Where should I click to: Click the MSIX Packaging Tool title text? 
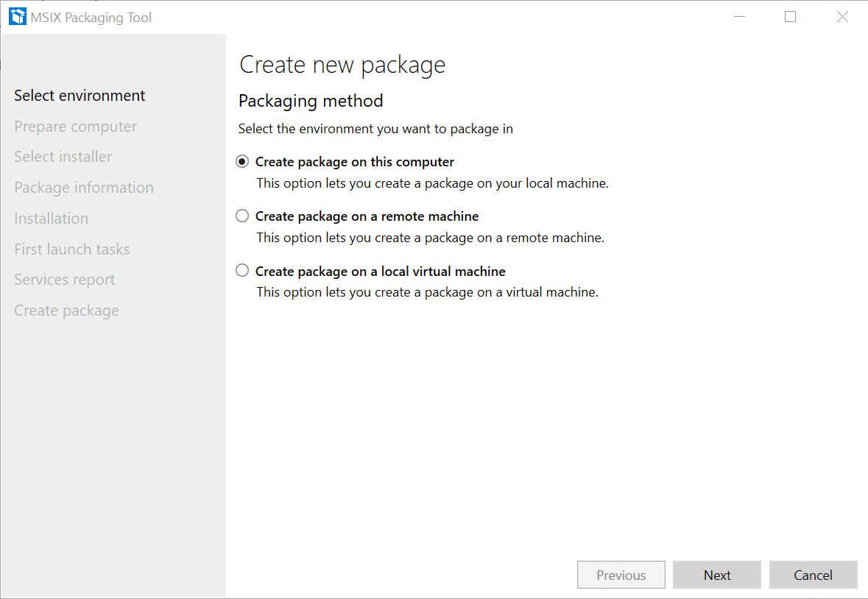click(x=91, y=16)
